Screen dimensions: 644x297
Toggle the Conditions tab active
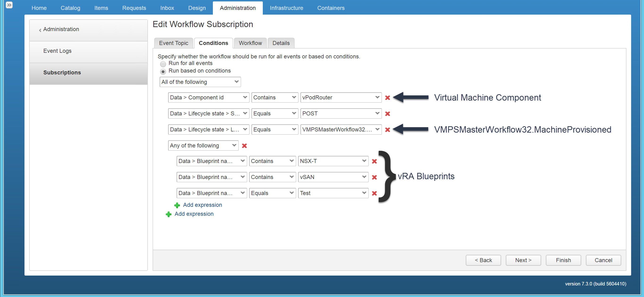coord(213,43)
